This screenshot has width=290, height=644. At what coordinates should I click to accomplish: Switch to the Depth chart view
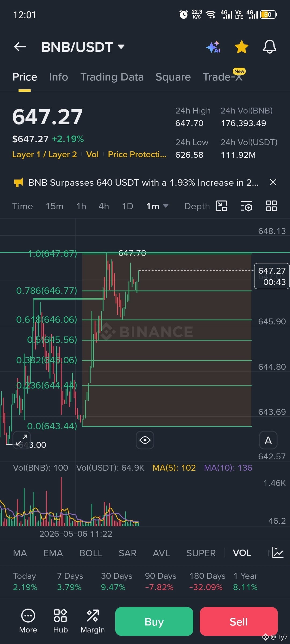[x=197, y=206]
